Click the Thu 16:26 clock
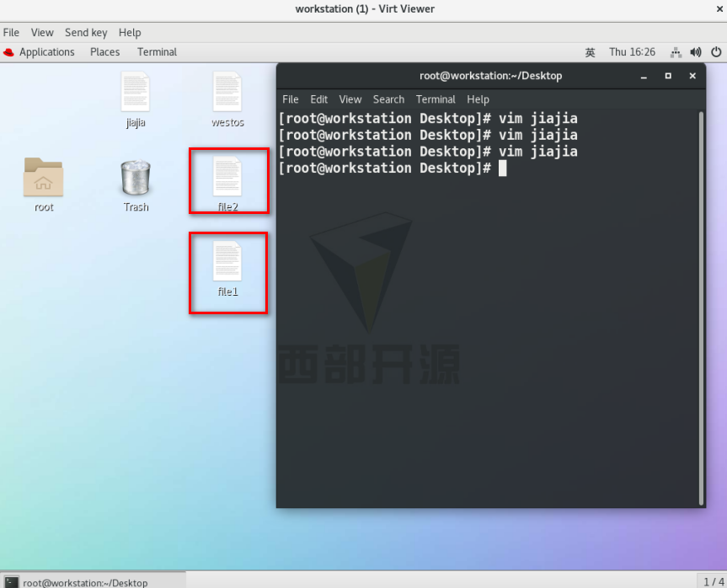 (x=632, y=52)
